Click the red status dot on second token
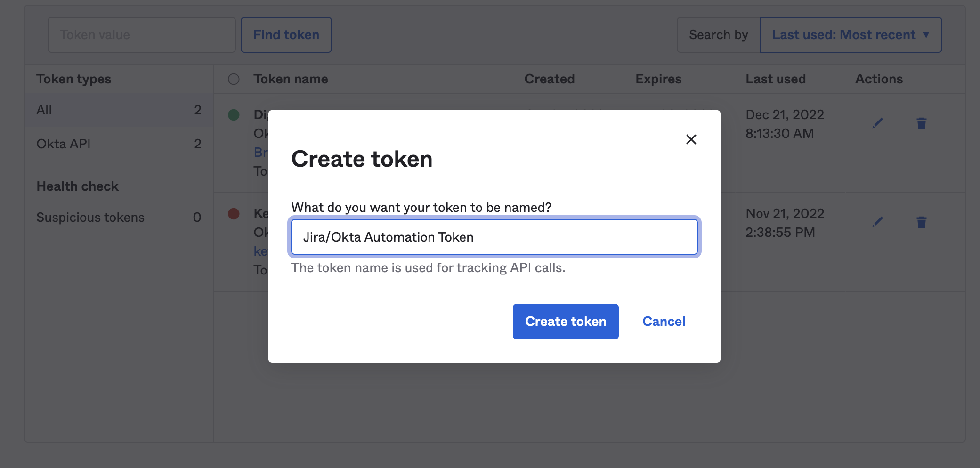The height and width of the screenshot is (468, 980). (234, 214)
